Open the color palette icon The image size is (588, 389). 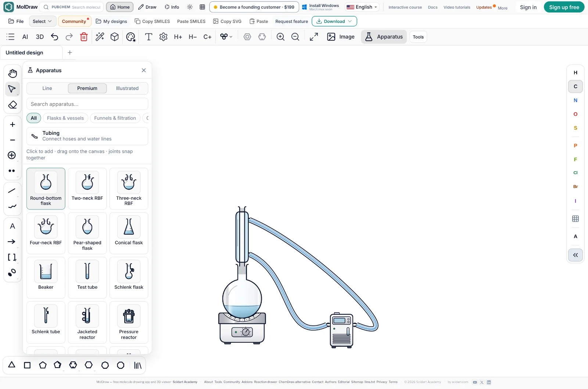point(130,37)
